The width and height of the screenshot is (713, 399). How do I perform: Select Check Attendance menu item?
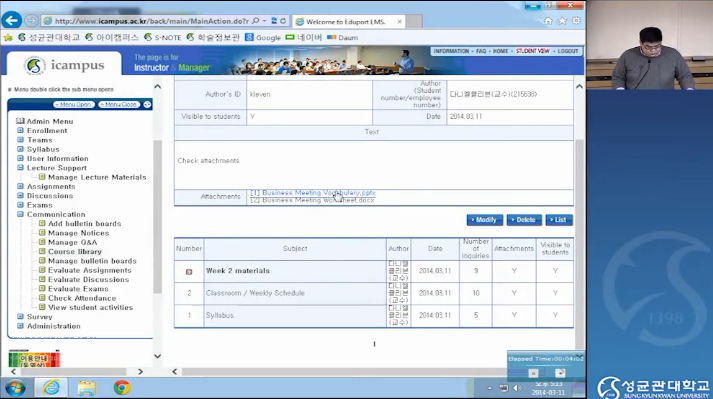pos(82,298)
